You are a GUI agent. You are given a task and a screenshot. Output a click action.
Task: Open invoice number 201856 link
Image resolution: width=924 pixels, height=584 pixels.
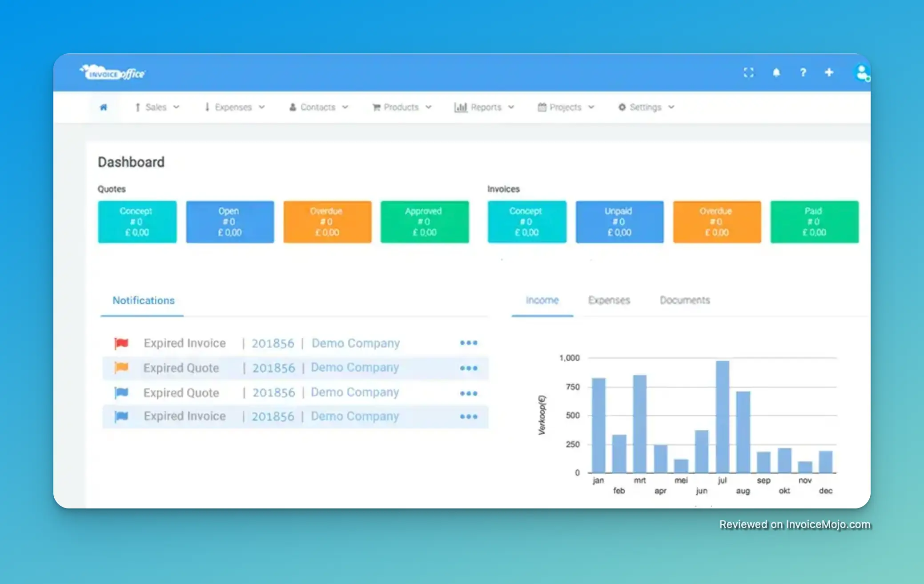273,343
